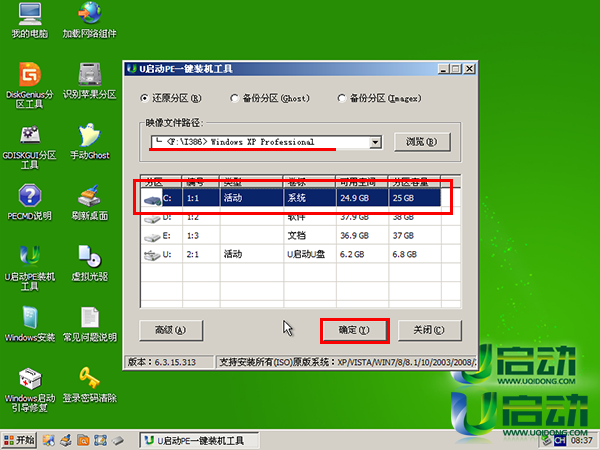Click the 版本：6.3.15.313 status bar text
The height and width of the screenshot is (450, 600).
click(162, 362)
